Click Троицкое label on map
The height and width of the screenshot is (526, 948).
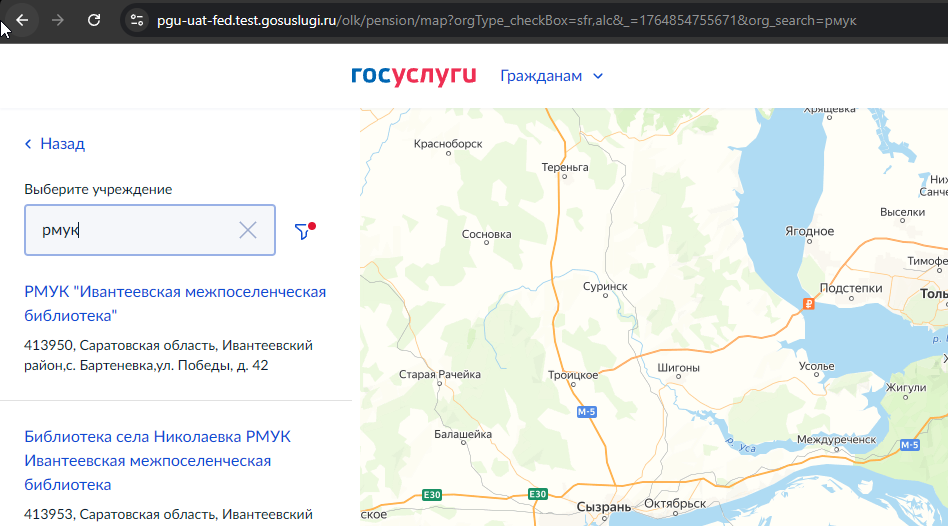(x=573, y=375)
